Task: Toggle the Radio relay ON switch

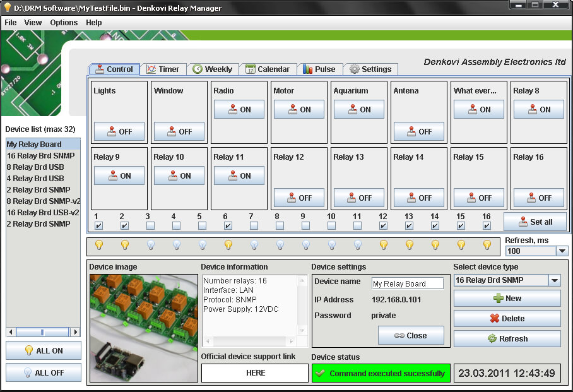Action: [x=239, y=109]
